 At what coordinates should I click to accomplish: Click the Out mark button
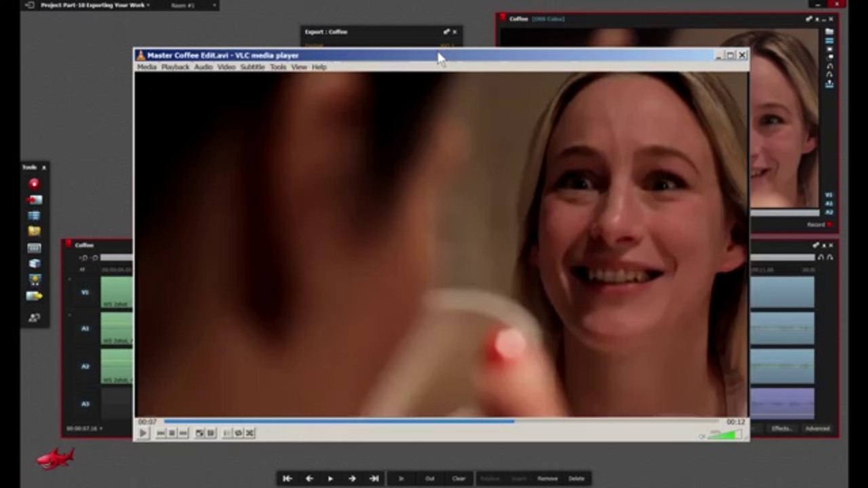tap(430, 479)
